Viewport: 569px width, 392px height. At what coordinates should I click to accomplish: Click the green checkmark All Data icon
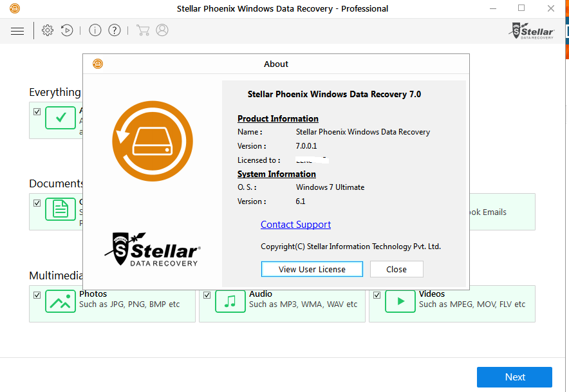pyautogui.click(x=61, y=118)
